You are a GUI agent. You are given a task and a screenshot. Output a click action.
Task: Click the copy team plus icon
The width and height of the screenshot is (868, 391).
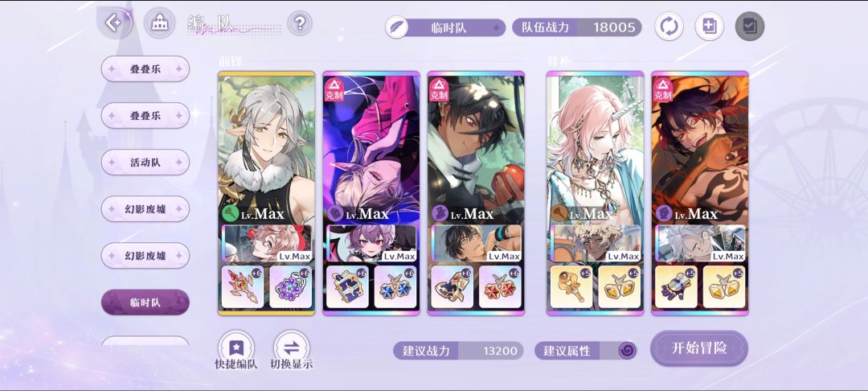click(x=710, y=27)
